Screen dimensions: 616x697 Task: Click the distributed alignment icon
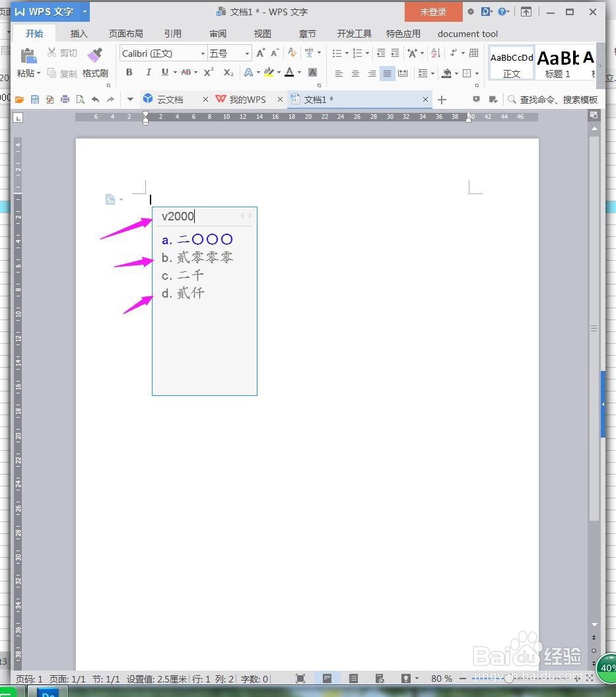point(403,73)
